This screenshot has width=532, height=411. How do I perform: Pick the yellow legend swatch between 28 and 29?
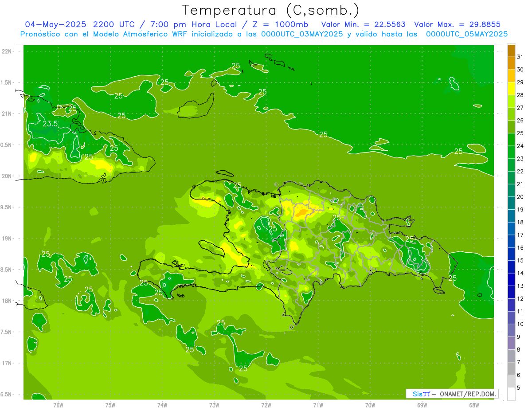pyautogui.click(x=511, y=89)
